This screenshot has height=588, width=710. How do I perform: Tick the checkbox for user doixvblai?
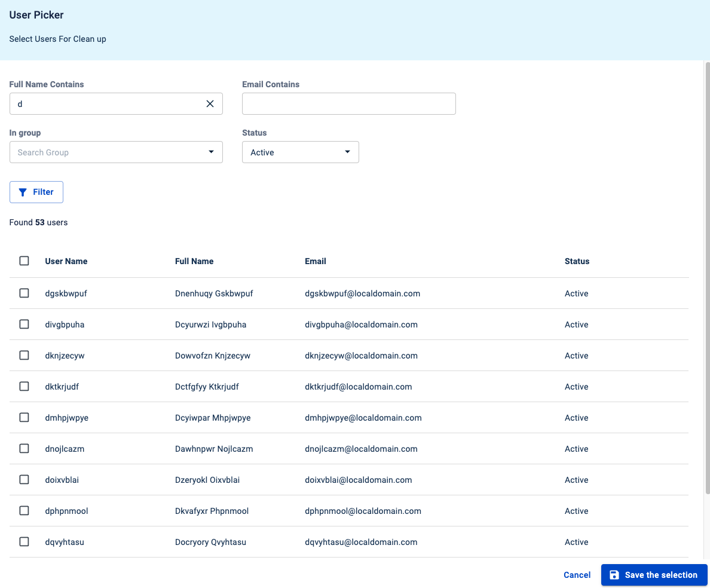point(24,480)
